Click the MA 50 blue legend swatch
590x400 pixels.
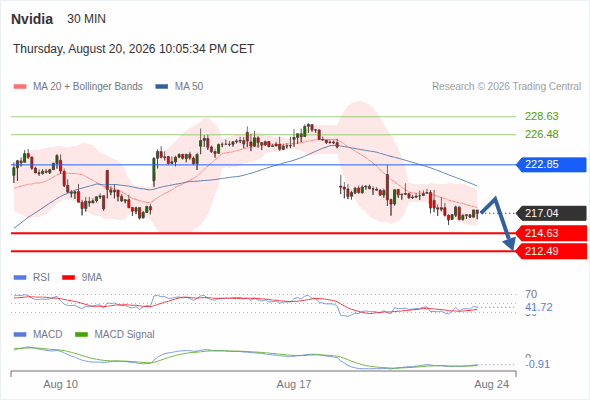[162, 87]
